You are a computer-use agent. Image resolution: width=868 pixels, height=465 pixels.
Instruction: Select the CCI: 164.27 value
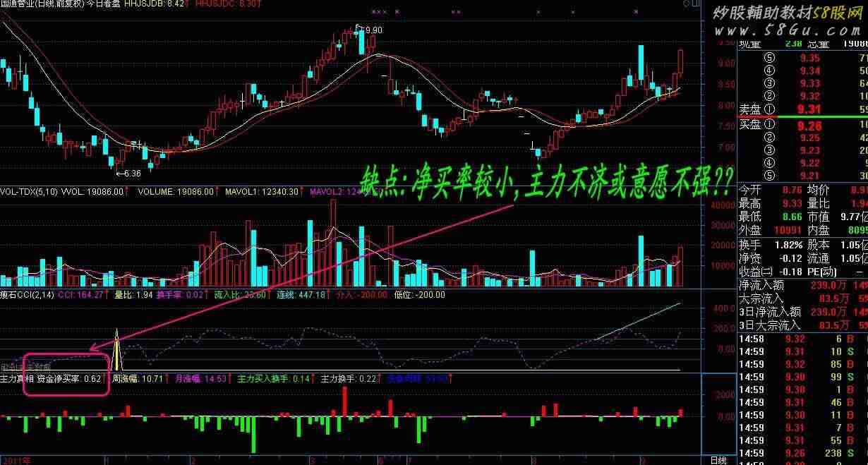(82, 295)
